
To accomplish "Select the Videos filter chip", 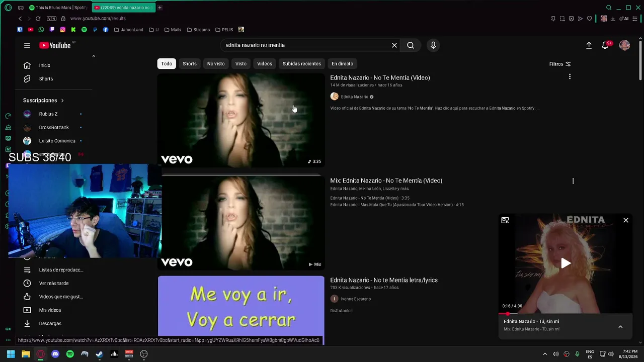I will point(265,64).
